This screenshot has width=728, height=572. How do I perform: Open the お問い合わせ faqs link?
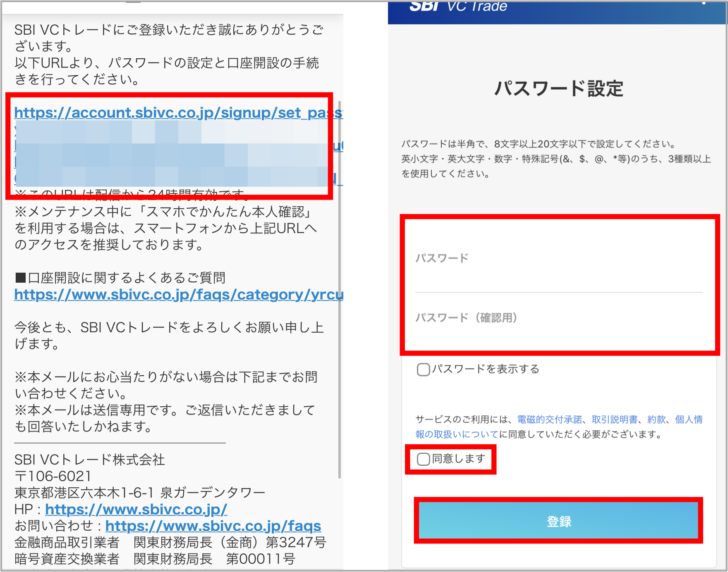click(x=213, y=526)
